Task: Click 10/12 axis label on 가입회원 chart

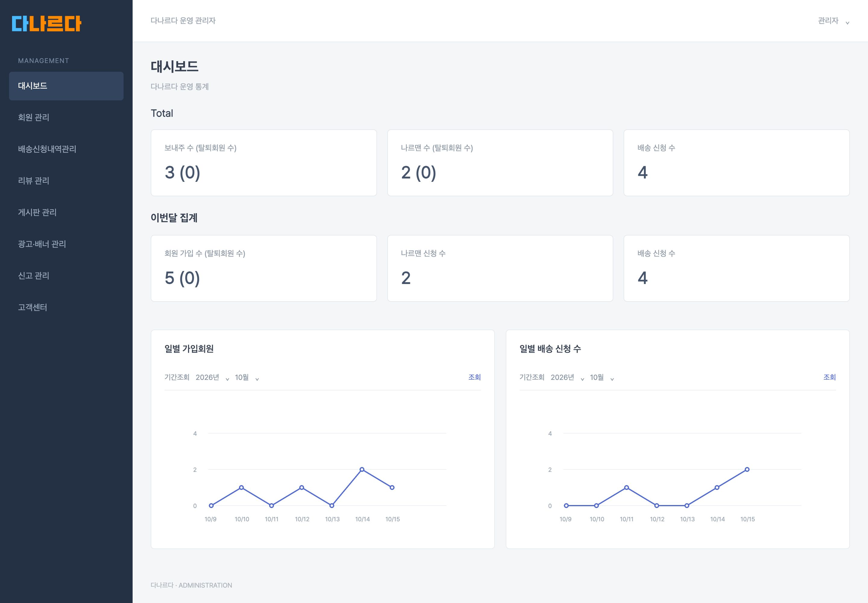Action: pyautogui.click(x=302, y=519)
